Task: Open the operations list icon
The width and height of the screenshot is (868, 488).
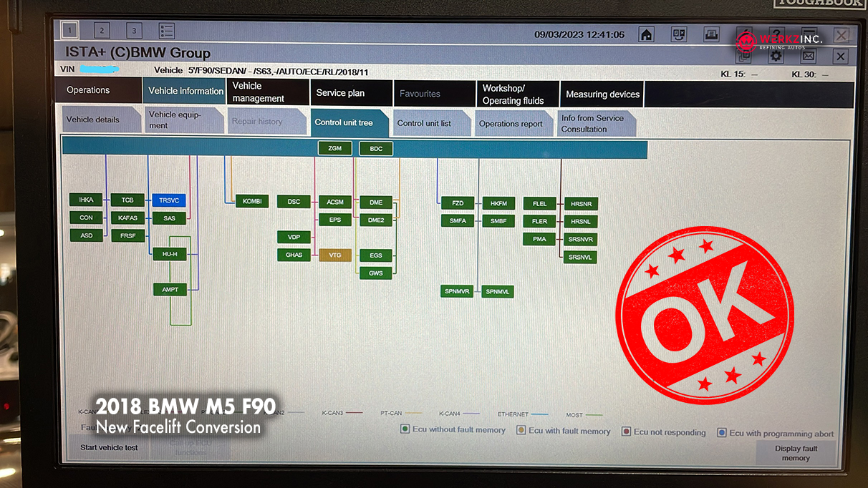Action: (166, 31)
